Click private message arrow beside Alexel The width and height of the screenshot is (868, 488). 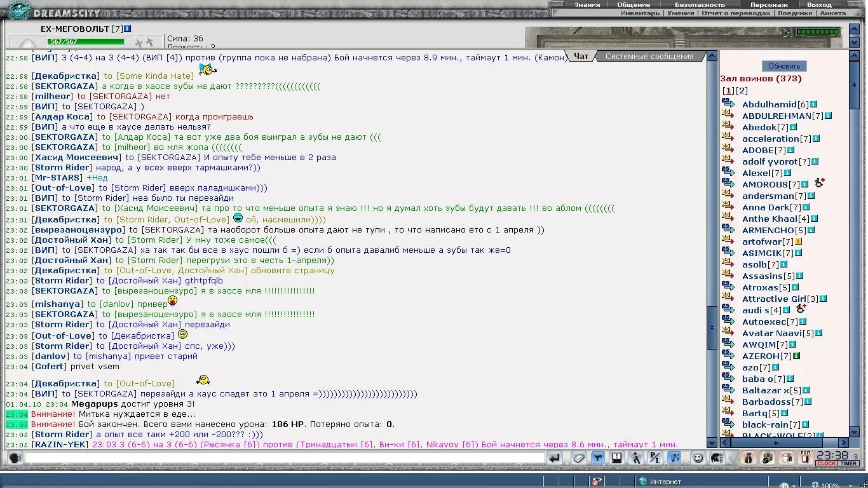(x=728, y=173)
